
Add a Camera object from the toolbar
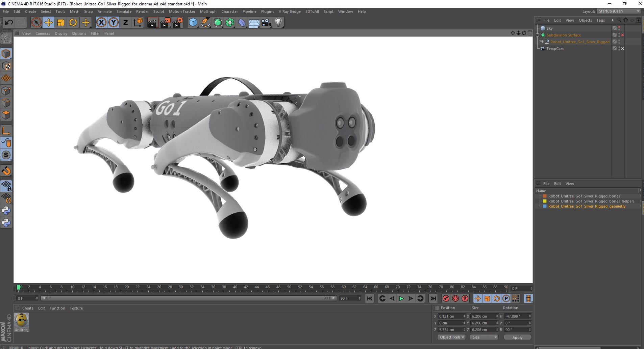point(266,23)
